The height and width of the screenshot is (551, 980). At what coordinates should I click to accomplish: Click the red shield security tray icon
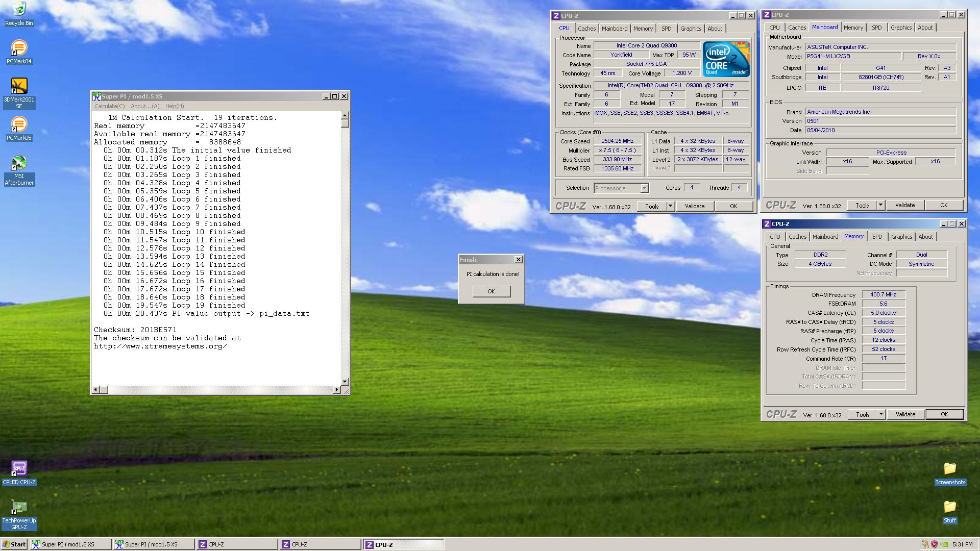coord(935,544)
